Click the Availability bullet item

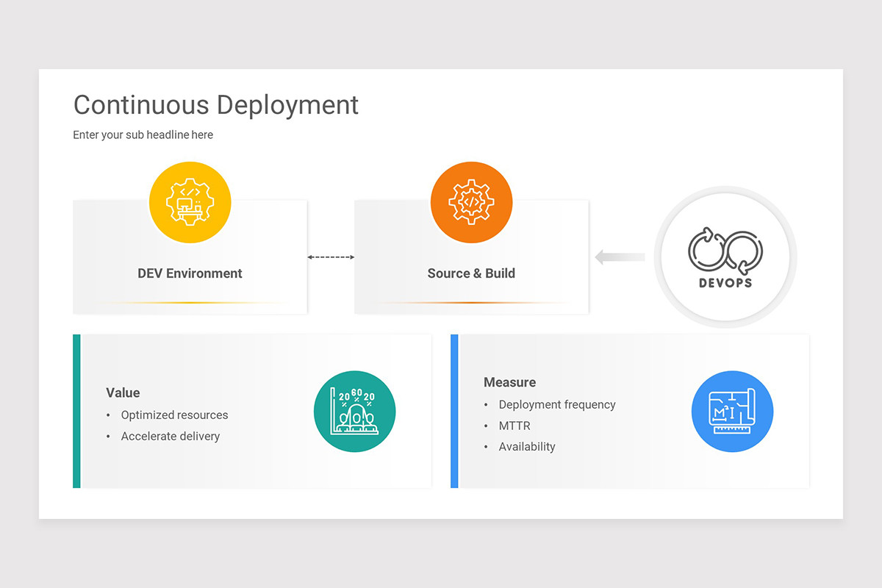(528, 446)
